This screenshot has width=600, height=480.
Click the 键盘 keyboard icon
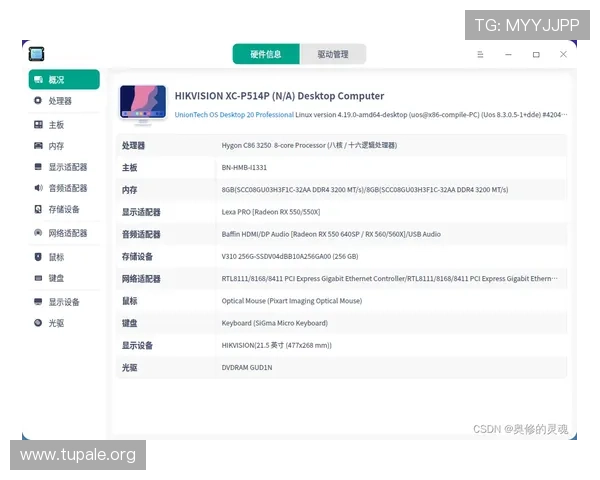38,278
